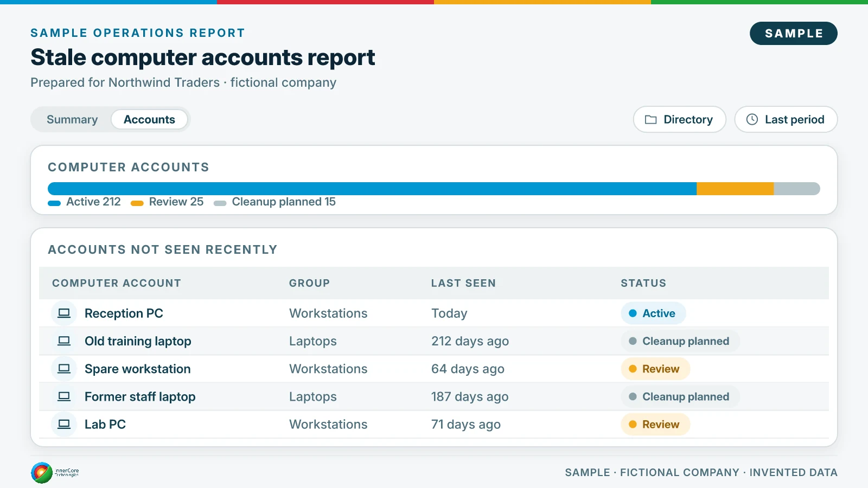This screenshot has width=868, height=488.
Task: Click the folder icon in Directory button
Action: 650,119
